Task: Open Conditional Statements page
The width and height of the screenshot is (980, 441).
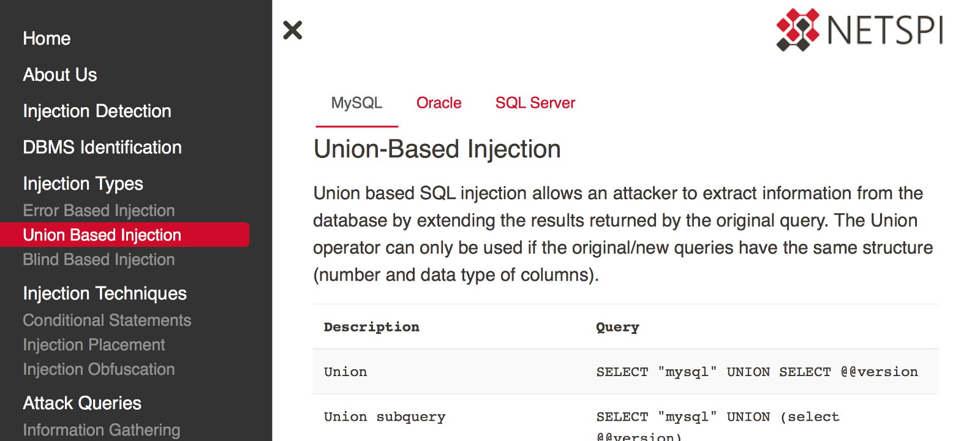Action: coord(107,320)
